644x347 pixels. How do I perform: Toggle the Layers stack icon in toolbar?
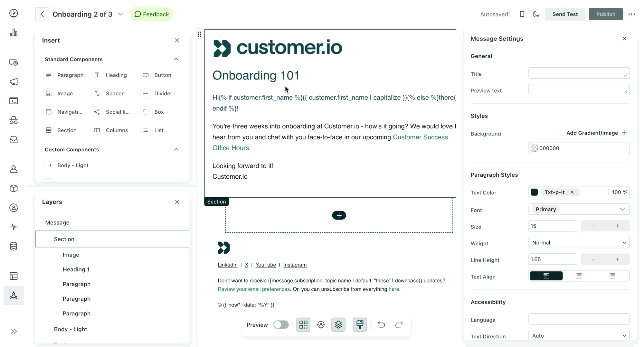coord(338,325)
